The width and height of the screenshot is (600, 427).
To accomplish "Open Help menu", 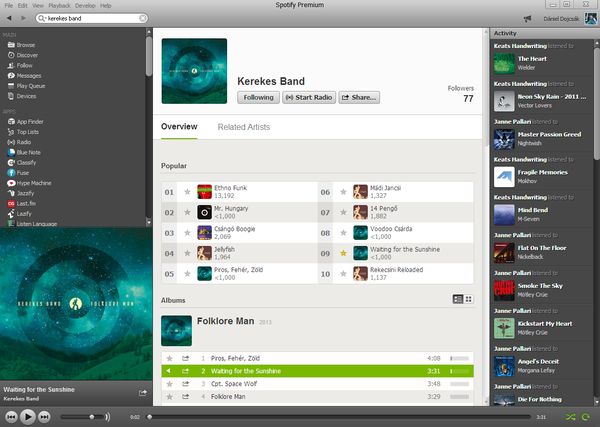I will 106,5.
